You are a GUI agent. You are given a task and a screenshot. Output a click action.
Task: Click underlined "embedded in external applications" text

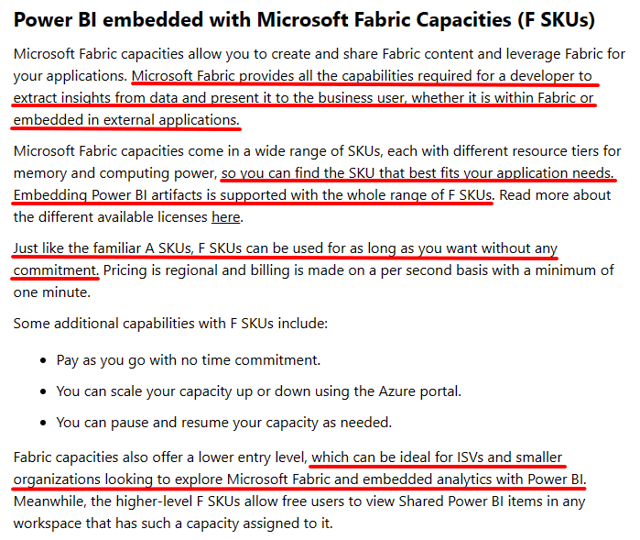coord(125,120)
